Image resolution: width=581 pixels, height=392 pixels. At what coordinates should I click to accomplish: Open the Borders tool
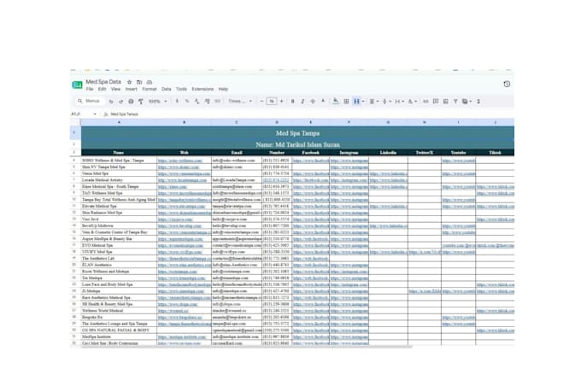tap(346, 101)
